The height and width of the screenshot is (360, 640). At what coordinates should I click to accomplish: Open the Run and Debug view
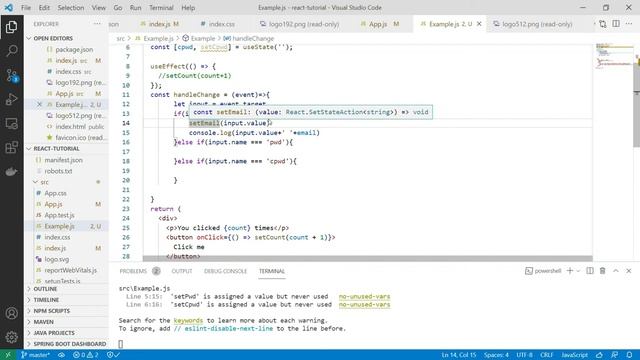click(x=11, y=99)
